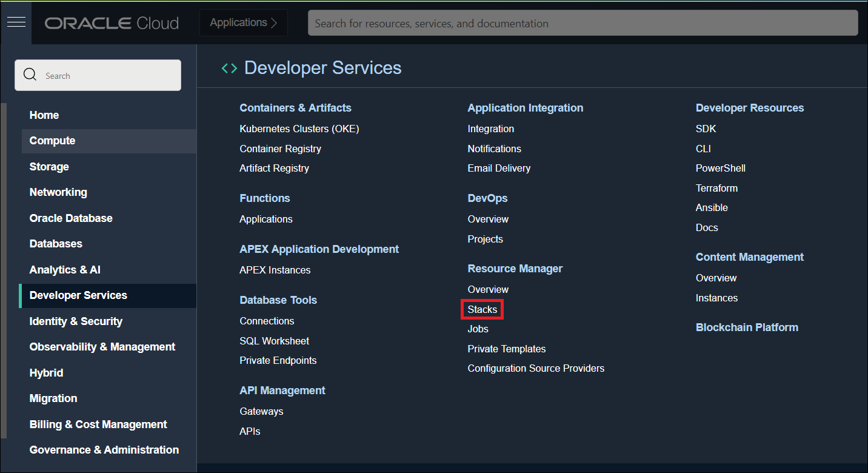868x473 pixels.
Task: Open Identity & Security section
Action: click(x=74, y=321)
